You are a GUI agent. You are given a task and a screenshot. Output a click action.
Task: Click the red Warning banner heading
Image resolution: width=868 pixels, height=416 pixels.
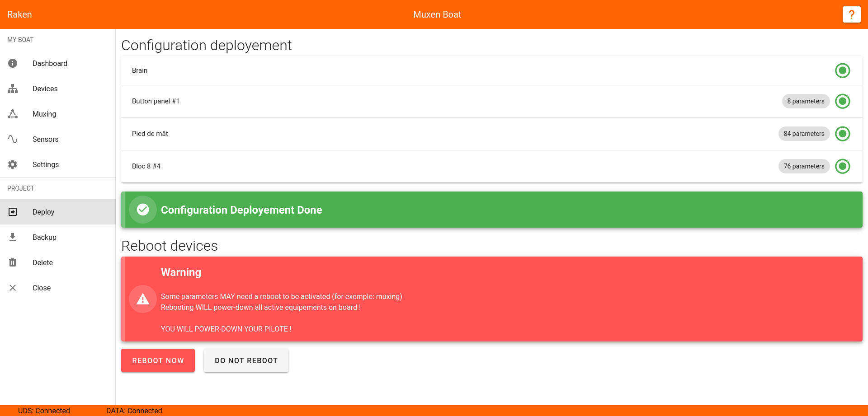tap(181, 272)
